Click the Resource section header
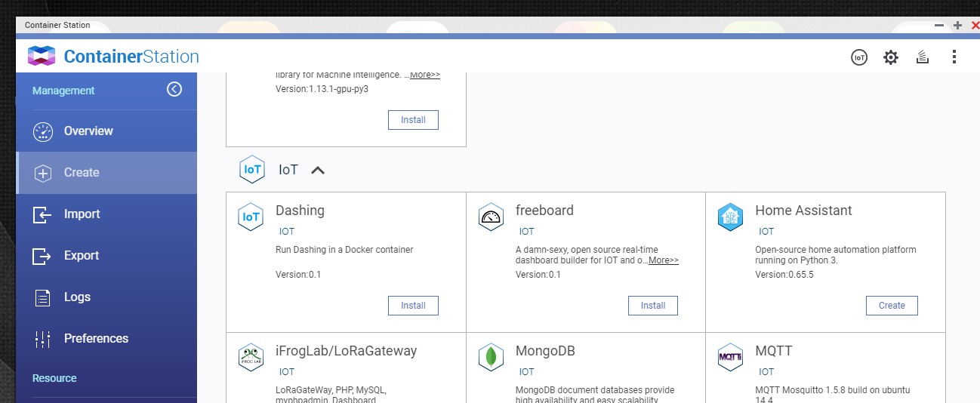The width and height of the screenshot is (980, 403). [54, 378]
